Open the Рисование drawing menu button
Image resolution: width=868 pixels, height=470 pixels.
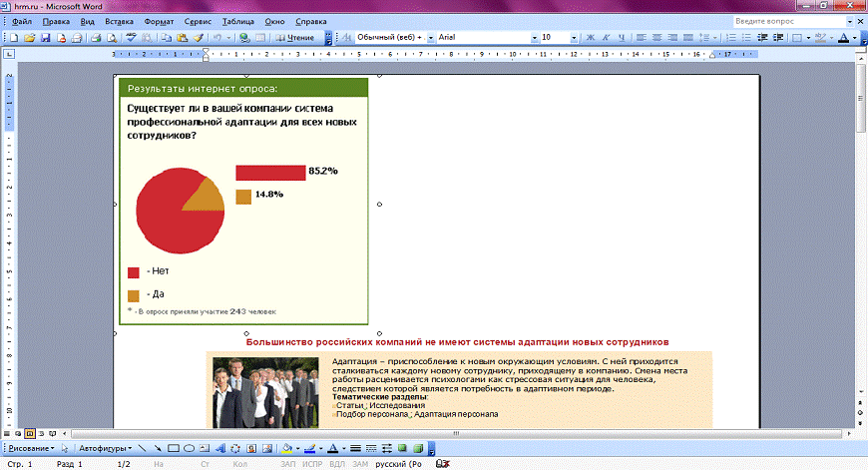28,448
